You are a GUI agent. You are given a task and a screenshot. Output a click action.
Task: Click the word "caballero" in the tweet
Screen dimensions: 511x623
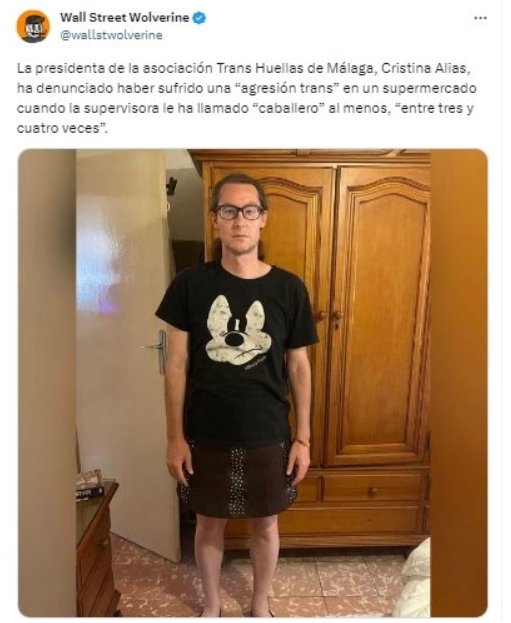pyautogui.click(x=289, y=108)
